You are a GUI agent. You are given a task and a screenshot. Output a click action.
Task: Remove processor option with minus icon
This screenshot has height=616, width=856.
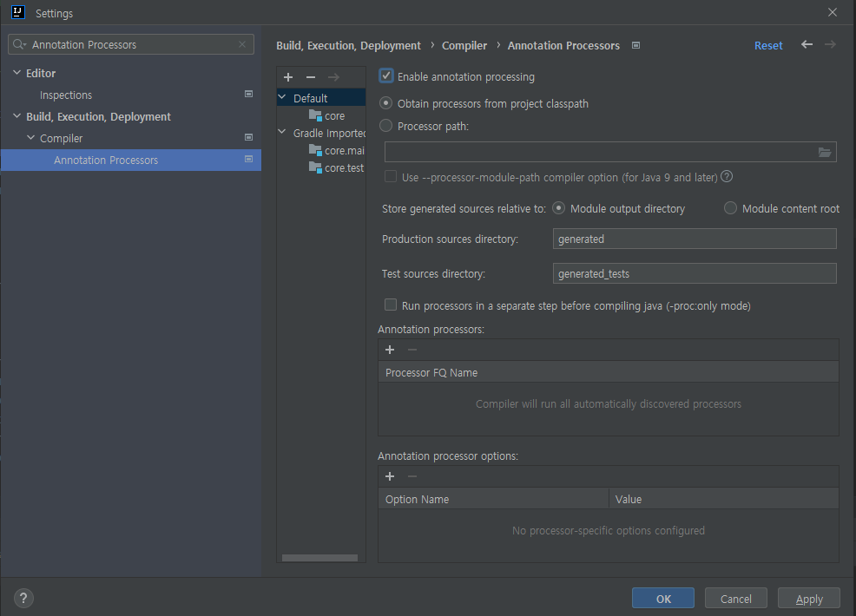click(412, 476)
